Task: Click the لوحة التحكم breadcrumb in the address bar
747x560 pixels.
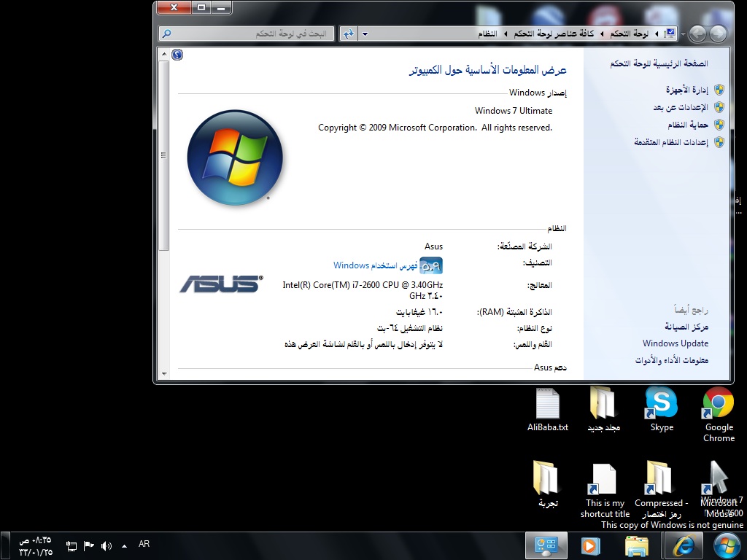Action: tap(629, 34)
